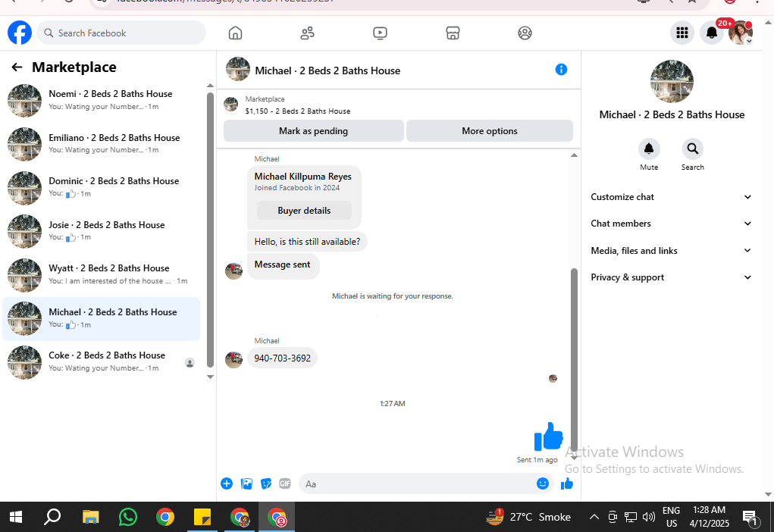
Task: Attach a photo file icon
Action: click(246, 483)
